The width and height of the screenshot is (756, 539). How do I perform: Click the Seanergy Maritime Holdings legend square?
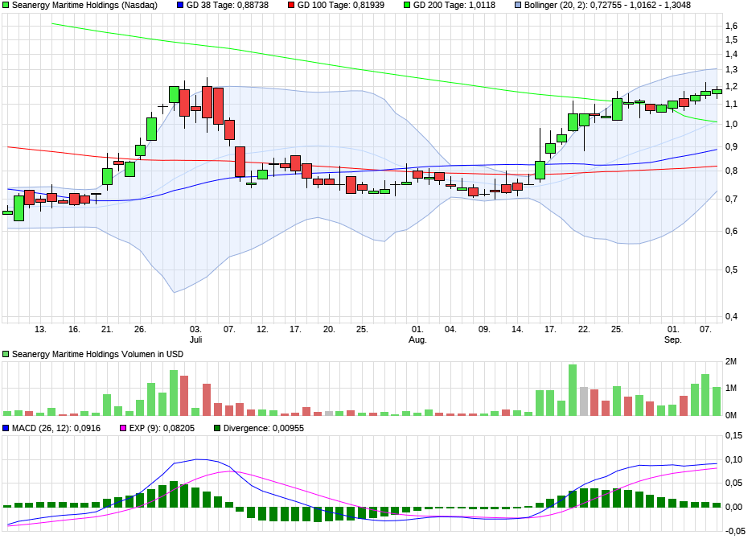click(6, 6)
